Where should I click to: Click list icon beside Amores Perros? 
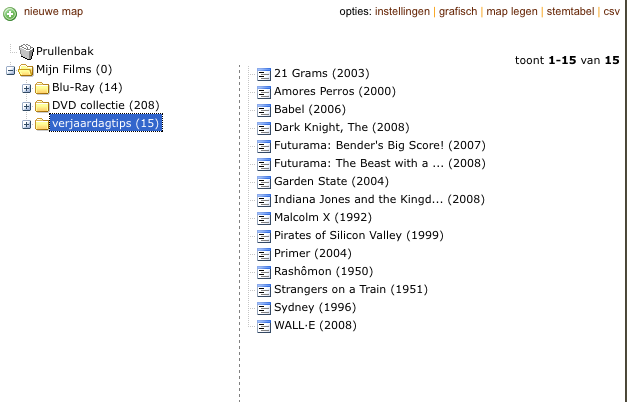(x=264, y=92)
